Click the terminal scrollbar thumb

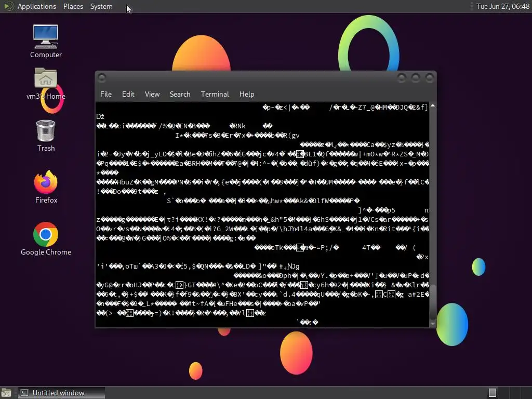click(433, 302)
